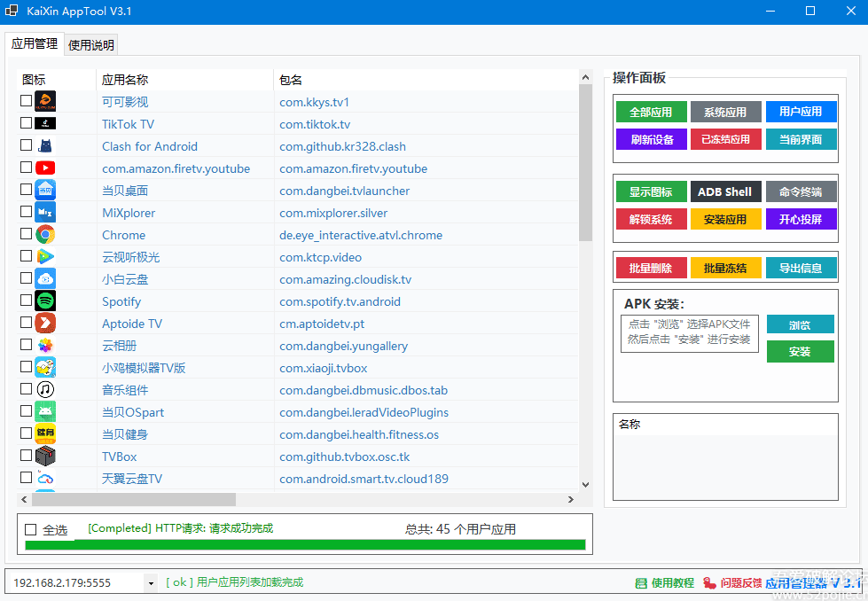Click the 当贝健身 app icon
868x601 pixels.
[45, 433]
